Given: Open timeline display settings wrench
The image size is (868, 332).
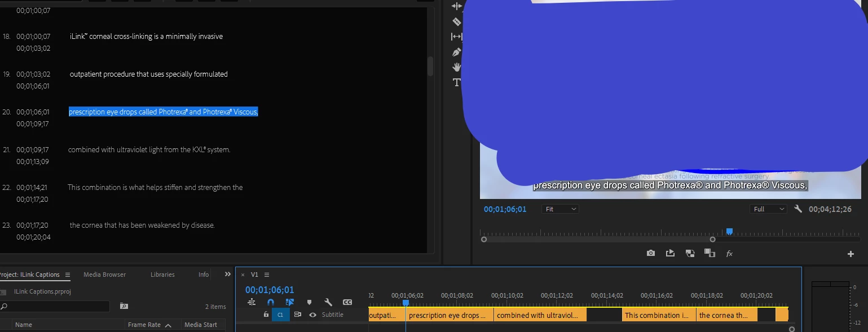Looking at the screenshot, I should [x=328, y=302].
